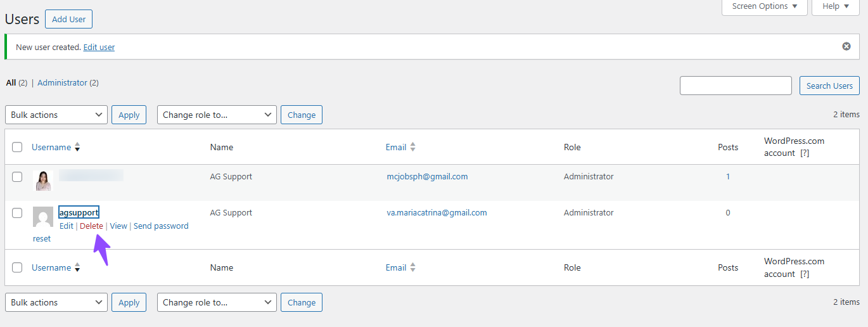Sort by Username using header sort arrows
This screenshot has width=868, height=327.
(77, 148)
